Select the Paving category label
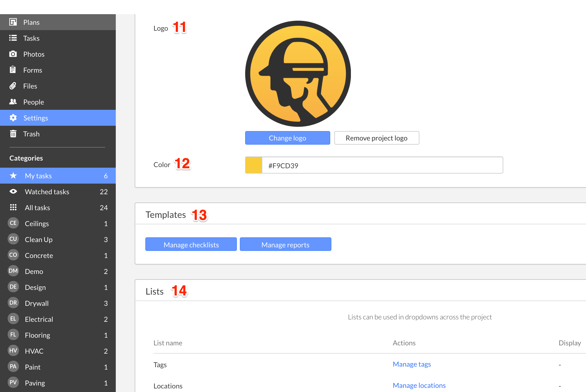The image size is (586, 392). pos(35,383)
